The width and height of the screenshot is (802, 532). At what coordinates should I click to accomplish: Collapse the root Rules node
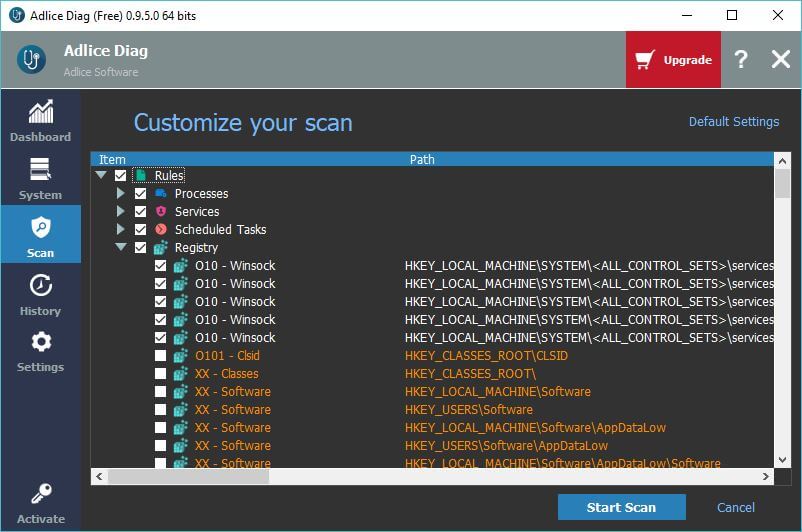click(100, 176)
